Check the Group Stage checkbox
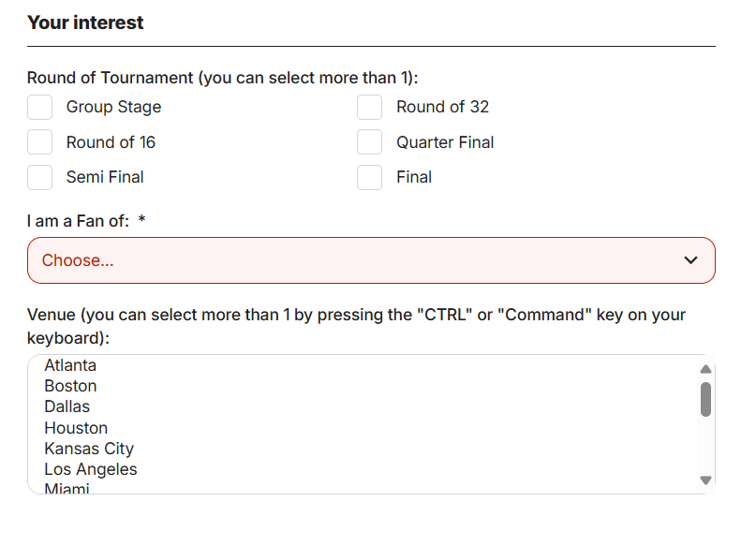 tap(39, 108)
